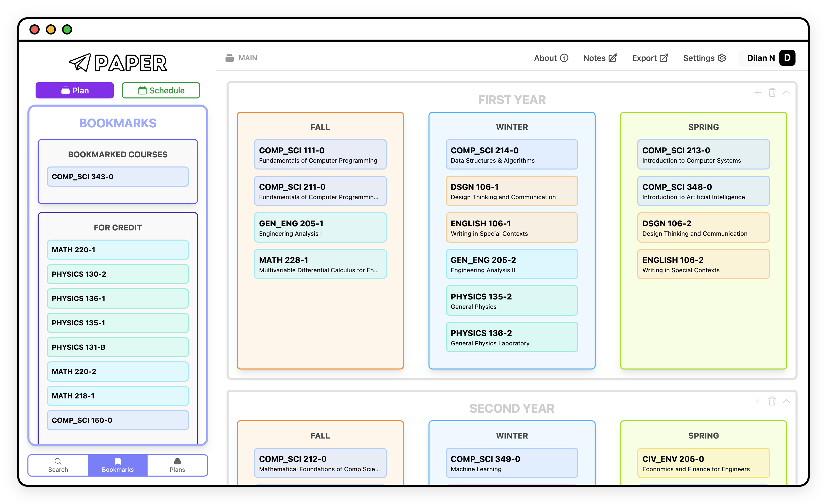Click the Second Year trash icon
This screenshot has height=504, width=827.
[x=772, y=401]
